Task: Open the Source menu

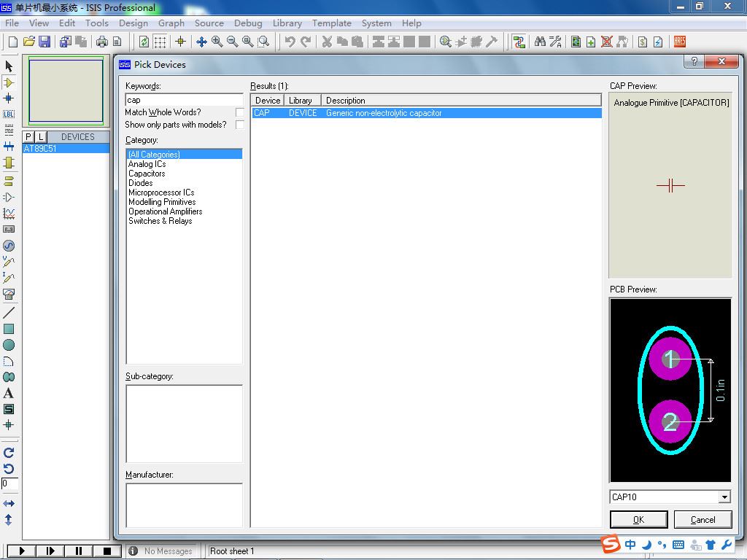Action: point(209,23)
